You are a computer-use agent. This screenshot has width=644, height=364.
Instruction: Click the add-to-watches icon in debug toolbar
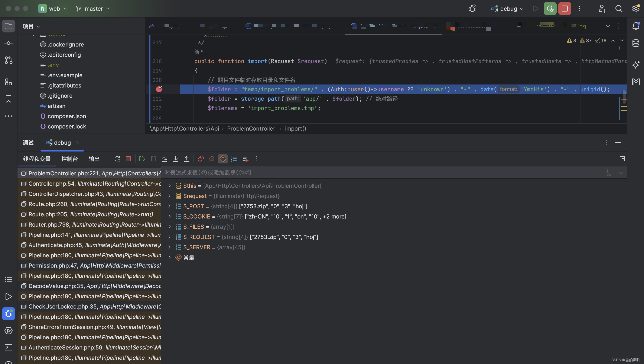[x=245, y=159]
